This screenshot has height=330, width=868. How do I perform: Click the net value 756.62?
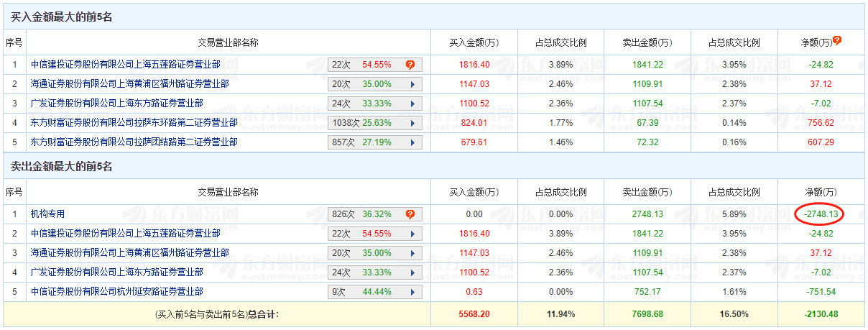point(820,123)
